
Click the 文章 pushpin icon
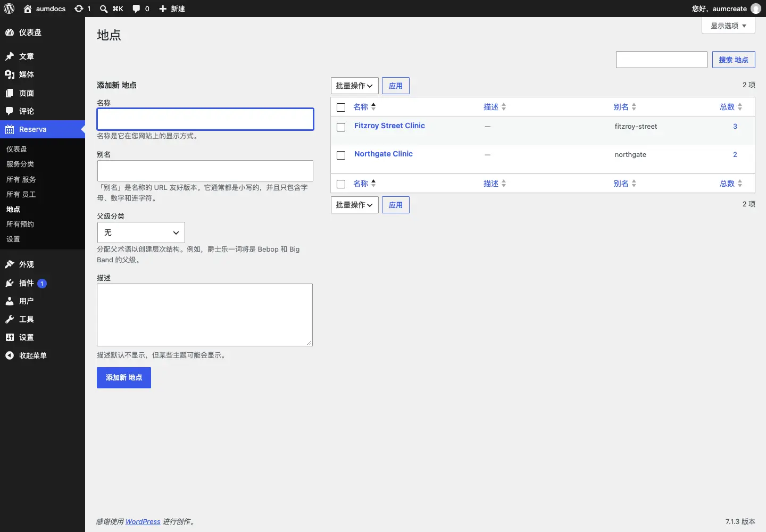pyautogui.click(x=10, y=56)
